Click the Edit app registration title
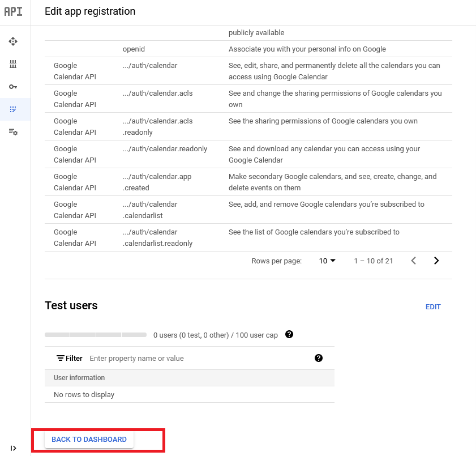The width and height of the screenshot is (476, 456). [x=90, y=11]
